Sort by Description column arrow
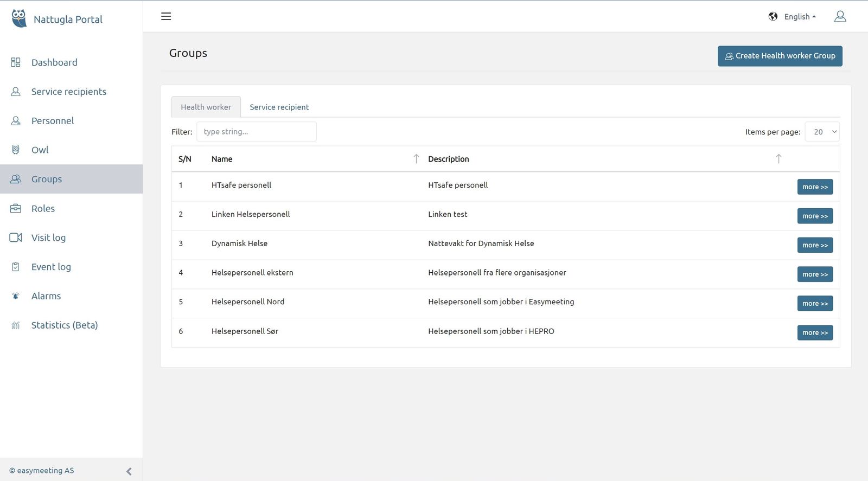This screenshot has width=868, height=481. click(778, 159)
